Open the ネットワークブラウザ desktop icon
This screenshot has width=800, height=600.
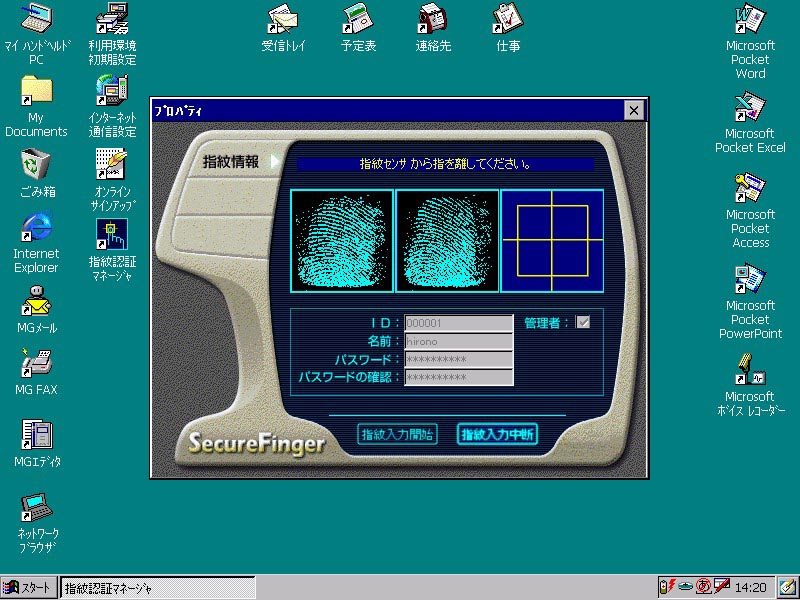coord(36,510)
